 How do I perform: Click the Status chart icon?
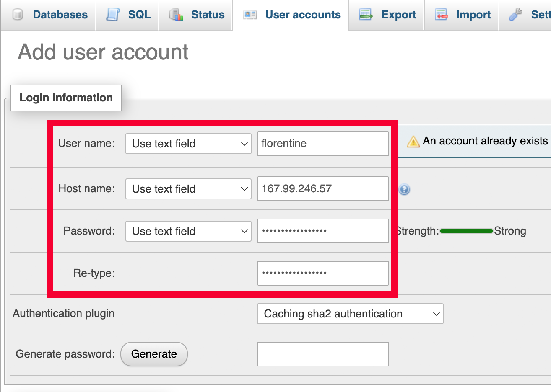176,15
